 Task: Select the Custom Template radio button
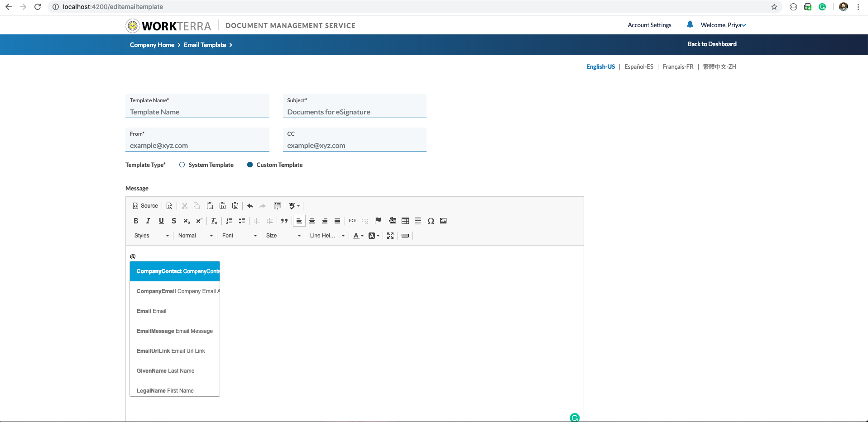tap(250, 165)
